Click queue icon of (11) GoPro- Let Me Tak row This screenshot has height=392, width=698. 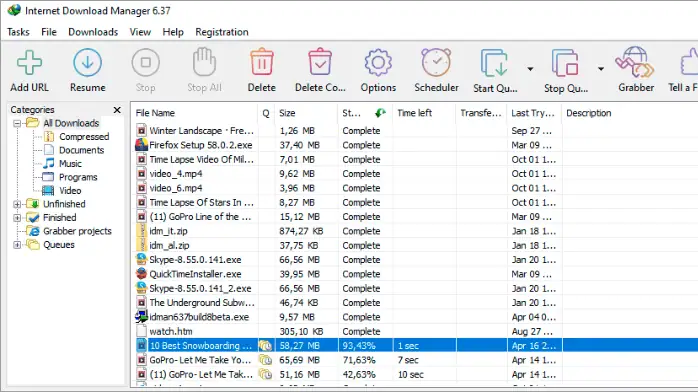point(266,374)
